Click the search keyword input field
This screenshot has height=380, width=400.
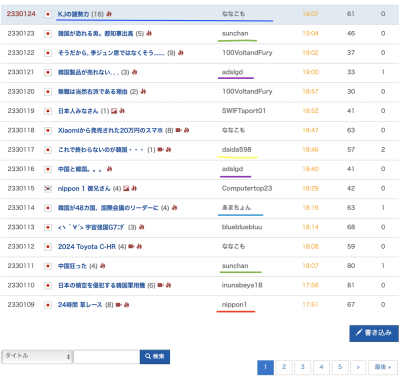tap(107, 357)
